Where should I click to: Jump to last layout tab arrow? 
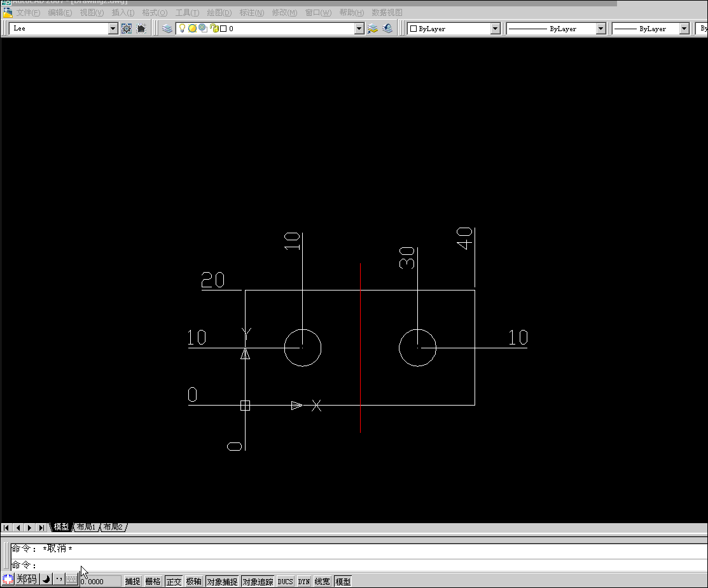coord(41,527)
